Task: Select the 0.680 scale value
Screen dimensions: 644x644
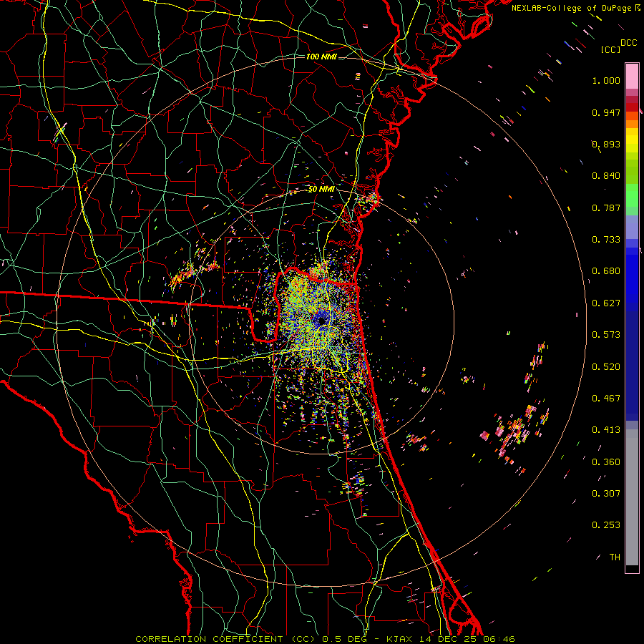Action: pos(606,271)
